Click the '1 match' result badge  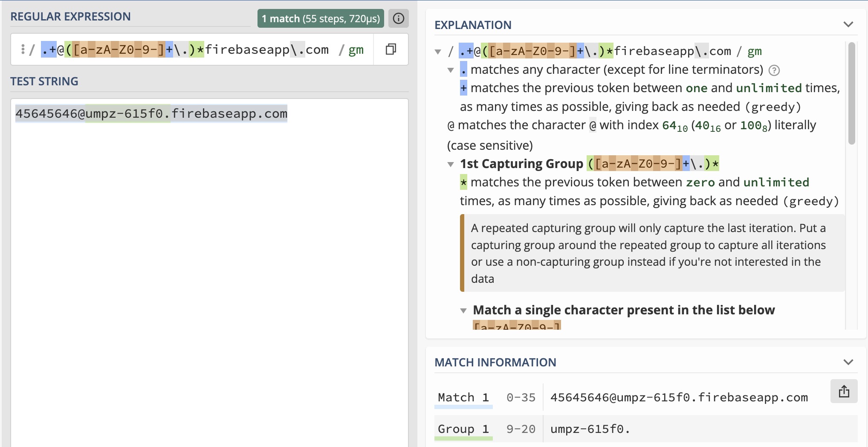(x=320, y=19)
